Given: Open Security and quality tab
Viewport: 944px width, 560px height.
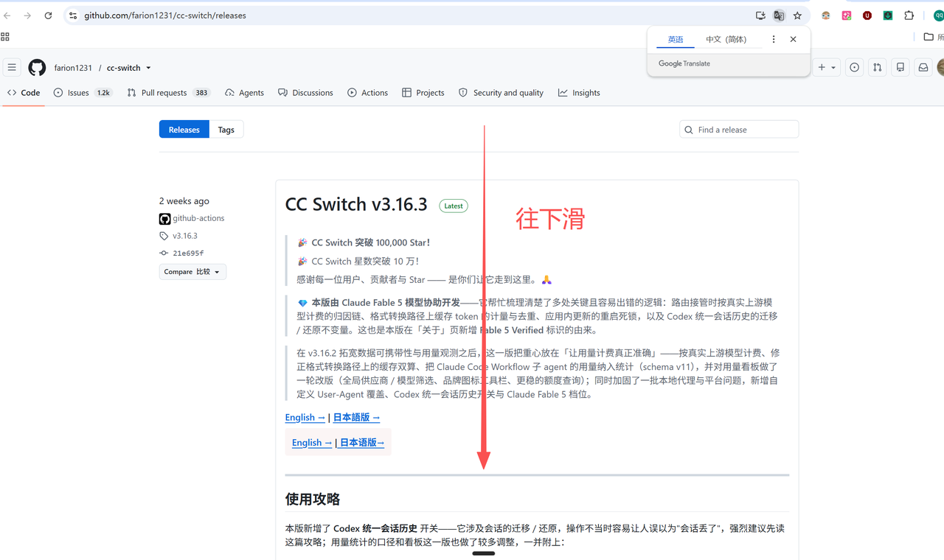Looking at the screenshot, I should coord(501,93).
